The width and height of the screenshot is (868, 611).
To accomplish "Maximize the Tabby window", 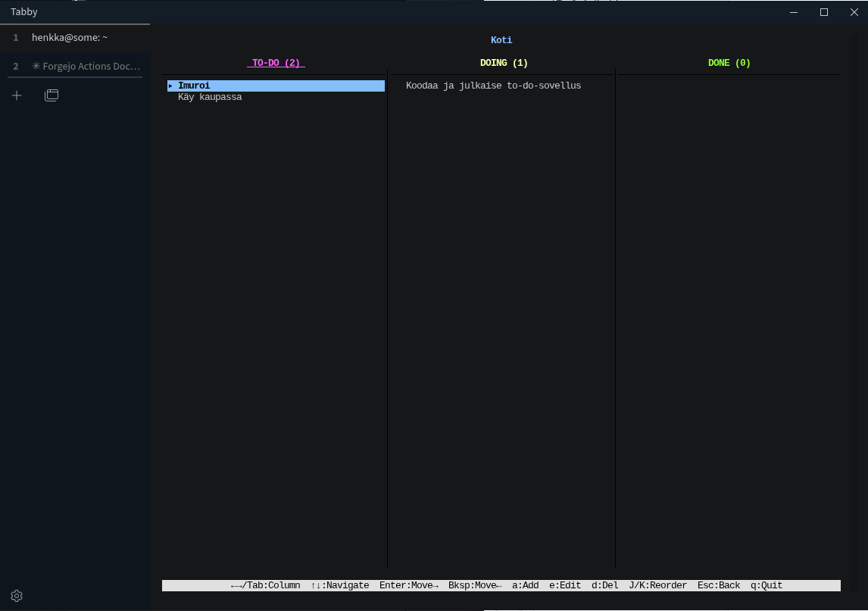I will (x=824, y=12).
